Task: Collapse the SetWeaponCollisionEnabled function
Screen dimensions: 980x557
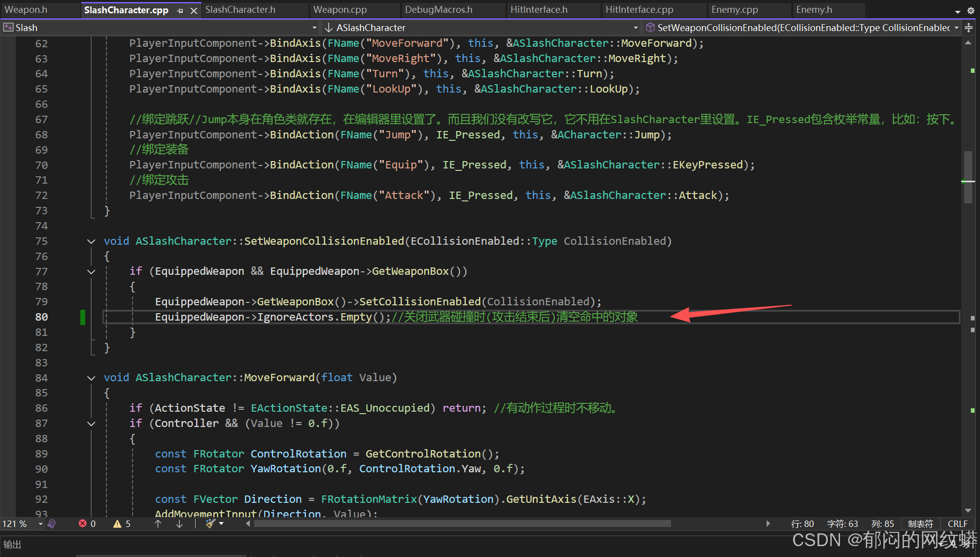Action: (91, 241)
